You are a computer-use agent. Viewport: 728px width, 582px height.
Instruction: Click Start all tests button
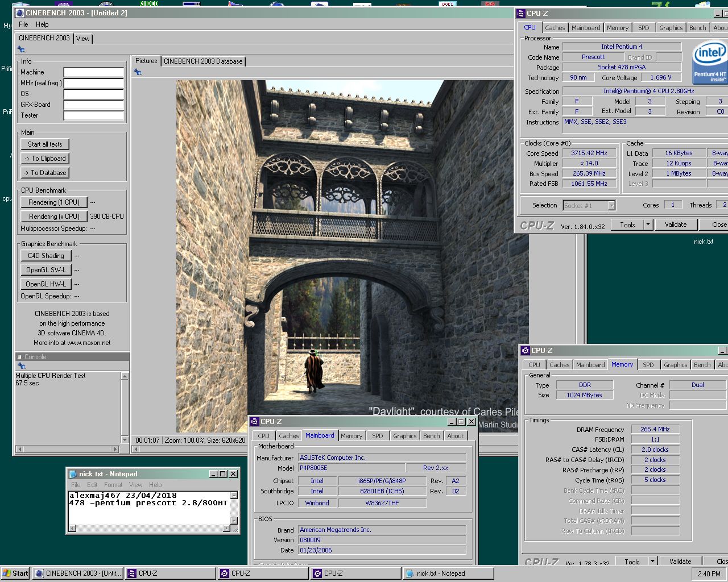[x=45, y=144]
